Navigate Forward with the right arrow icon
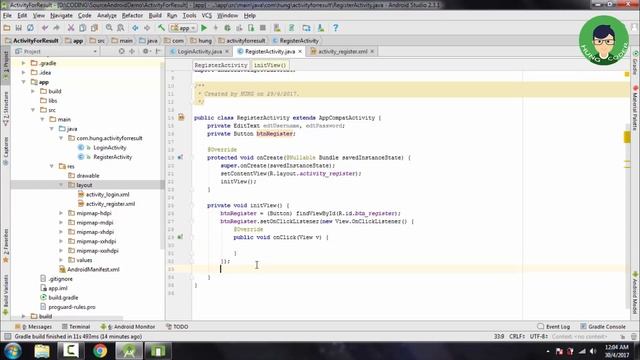640x360 pixels. [147, 28]
